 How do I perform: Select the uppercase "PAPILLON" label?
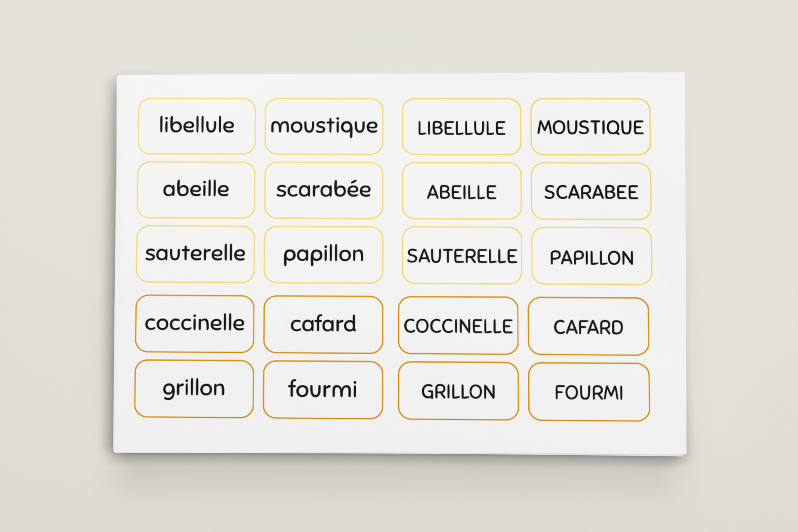point(591,256)
